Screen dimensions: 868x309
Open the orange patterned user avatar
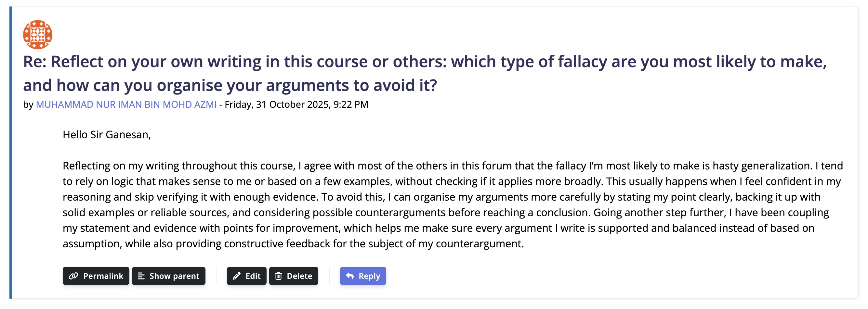point(37,35)
